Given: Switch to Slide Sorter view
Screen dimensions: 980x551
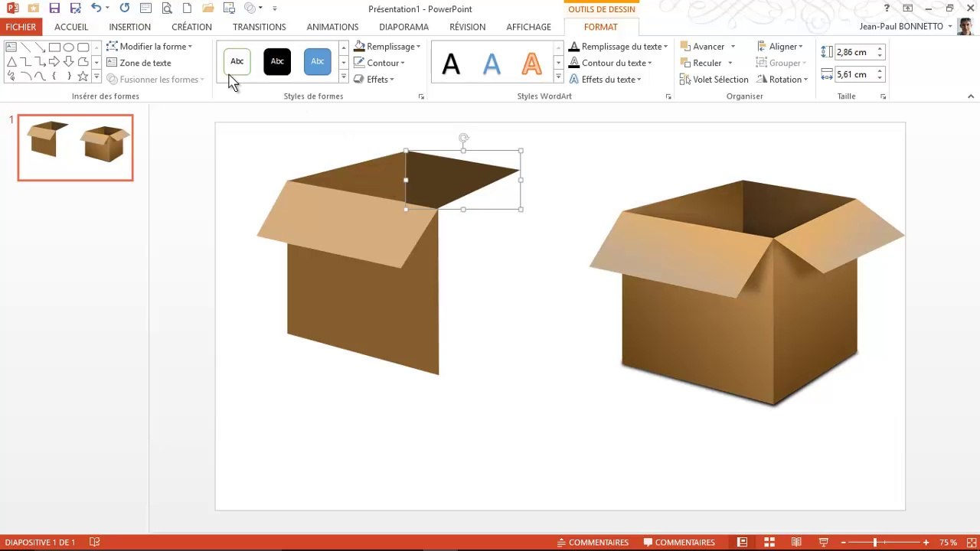Looking at the screenshot, I should coord(769,543).
